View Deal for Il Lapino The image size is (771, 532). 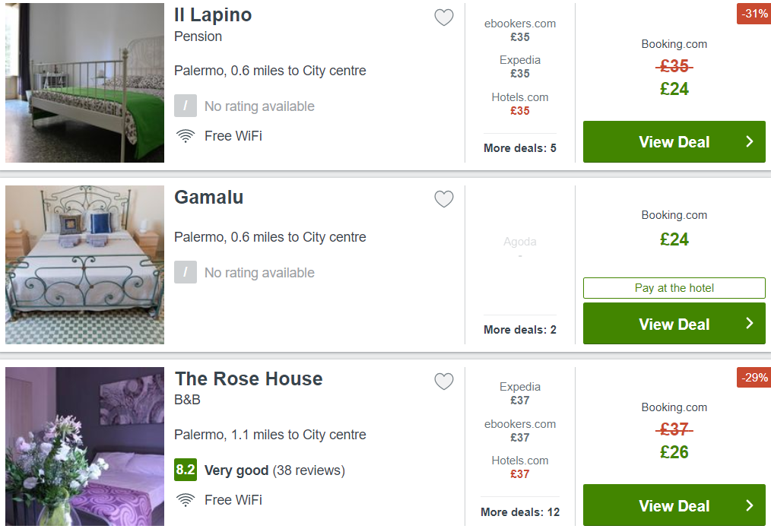click(674, 142)
